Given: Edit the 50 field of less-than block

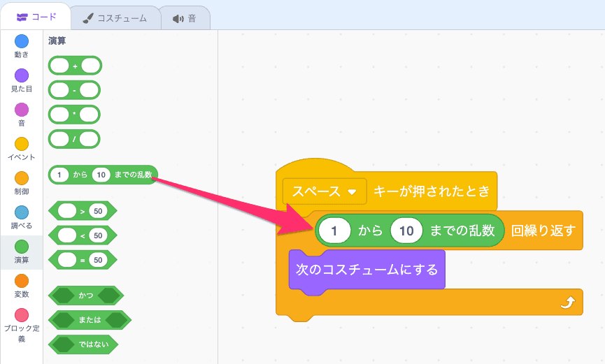Looking at the screenshot, I should point(98,235).
